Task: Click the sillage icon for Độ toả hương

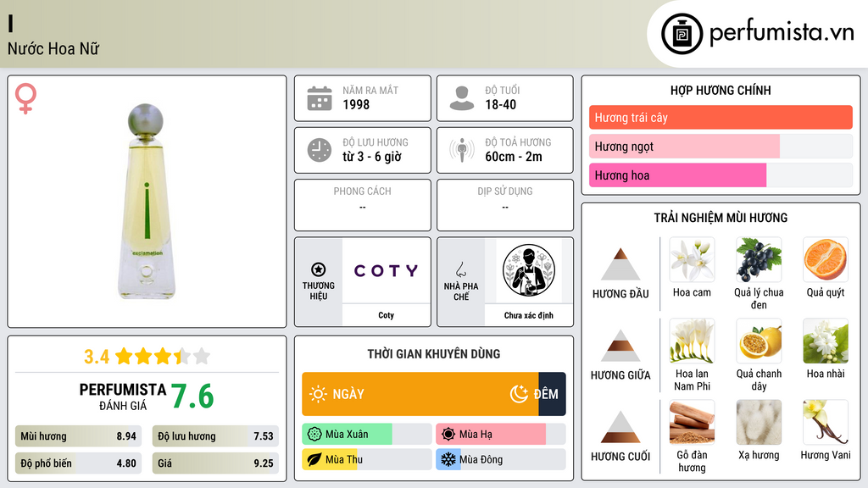Action: coord(462,149)
